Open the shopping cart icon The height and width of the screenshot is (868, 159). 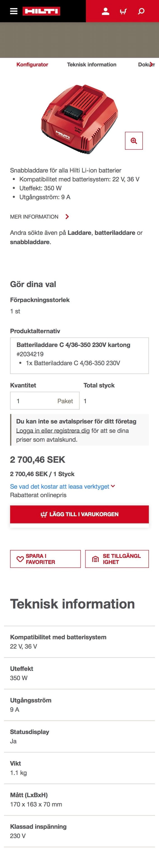point(123,11)
